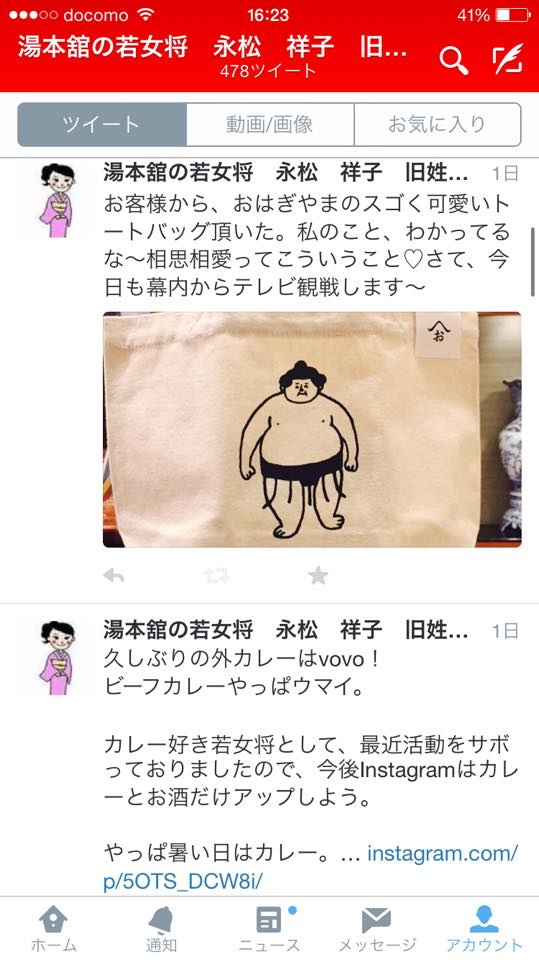
Task: Click the timeline scrollbar indicator on right
Action: tap(533, 262)
